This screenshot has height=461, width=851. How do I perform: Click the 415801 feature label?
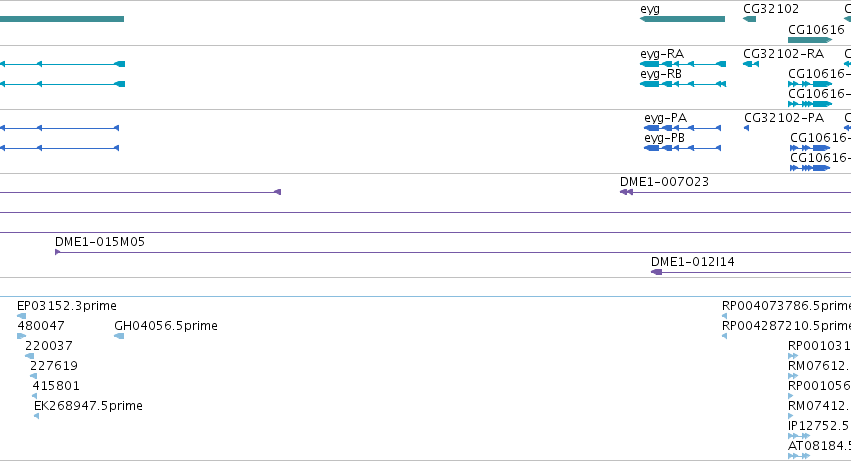tap(56, 386)
